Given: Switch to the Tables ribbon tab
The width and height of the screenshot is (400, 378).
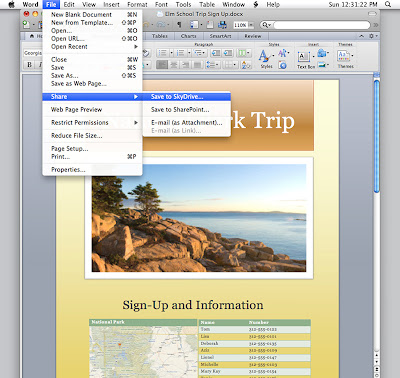Looking at the screenshot, I should pos(160,36).
